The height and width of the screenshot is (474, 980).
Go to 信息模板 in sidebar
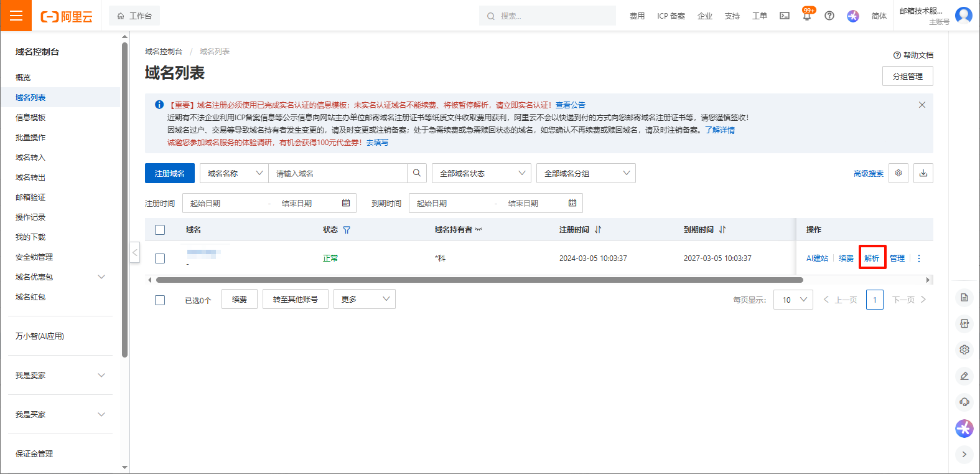[30, 118]
